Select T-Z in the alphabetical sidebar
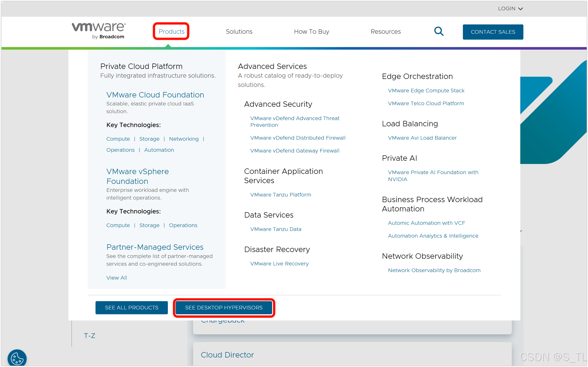Screen dimensions: 588x367 (x=90, y=336)
